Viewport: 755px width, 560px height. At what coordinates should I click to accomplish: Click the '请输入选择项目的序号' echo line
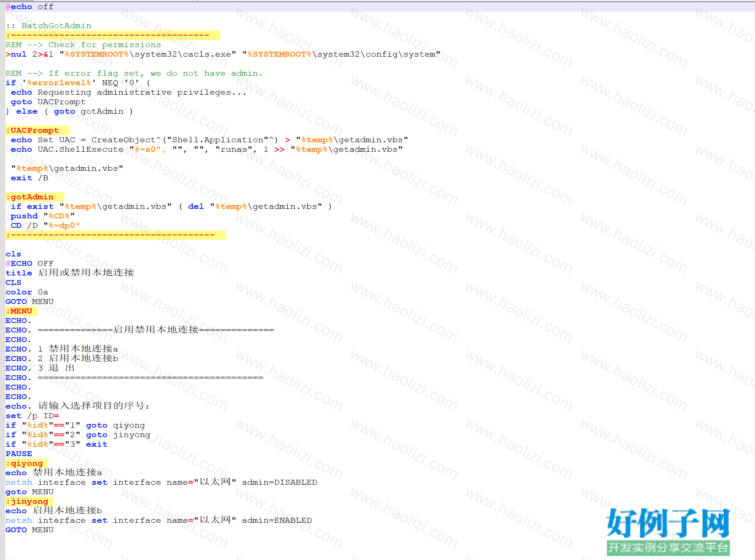point(78,406)
